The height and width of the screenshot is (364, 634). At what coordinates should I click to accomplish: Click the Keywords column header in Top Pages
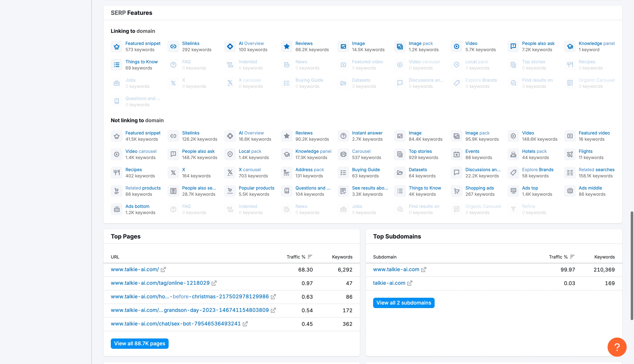tap(342, 257)
